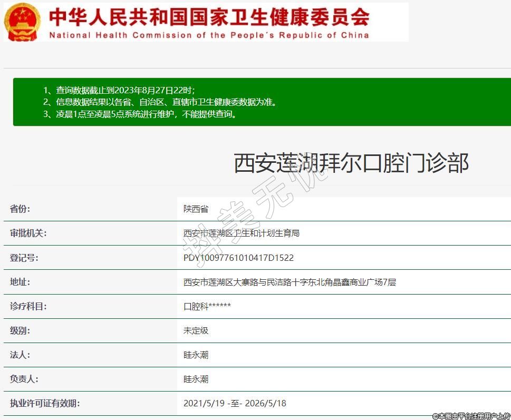This screenshot has height=420, width=511.
Task: Select the 地址 row label
Action: (20, 282)
